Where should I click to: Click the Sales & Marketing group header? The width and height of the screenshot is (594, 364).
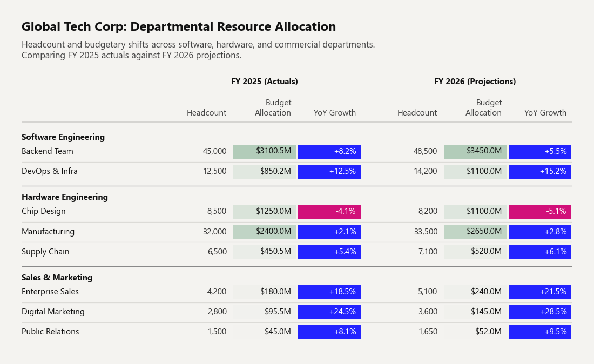(x=57, y=277)
